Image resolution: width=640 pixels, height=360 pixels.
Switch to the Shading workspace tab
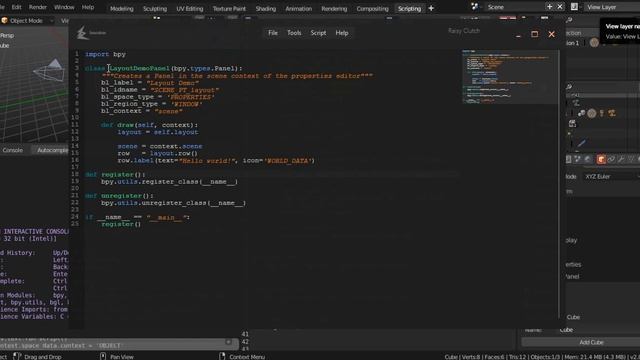click(266, 9)
